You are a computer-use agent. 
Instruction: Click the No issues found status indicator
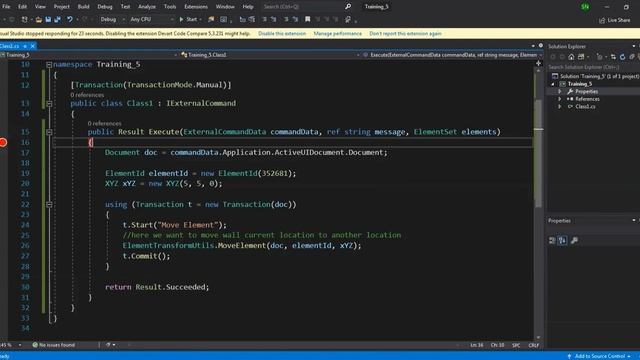click(x=53, y=345)
